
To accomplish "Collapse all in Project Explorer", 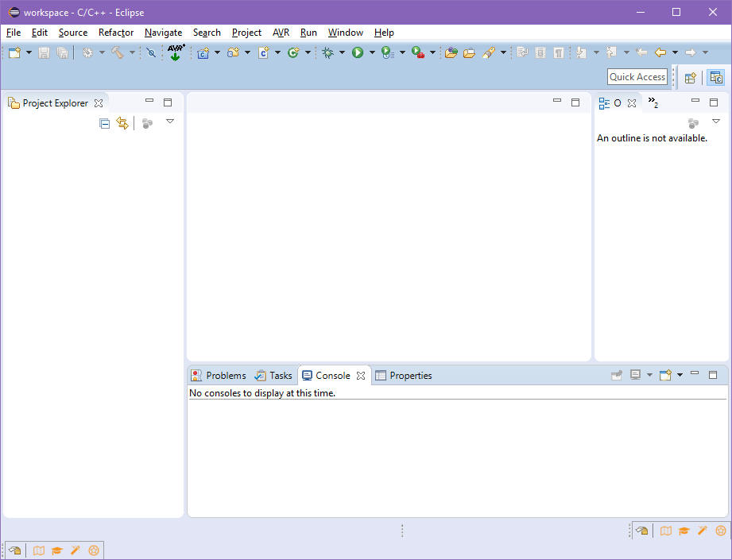I will pos(104,123).
